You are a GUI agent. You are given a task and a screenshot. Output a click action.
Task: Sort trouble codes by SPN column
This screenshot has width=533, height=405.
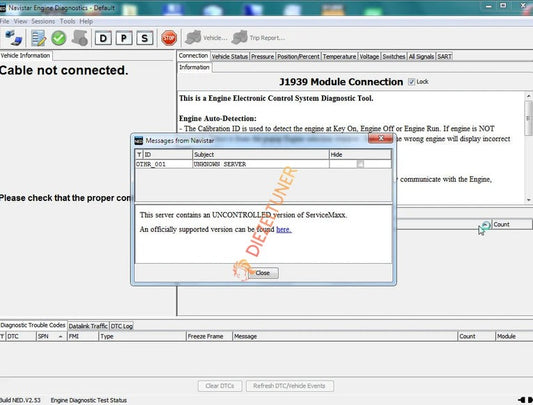click(x=51, y=336)
